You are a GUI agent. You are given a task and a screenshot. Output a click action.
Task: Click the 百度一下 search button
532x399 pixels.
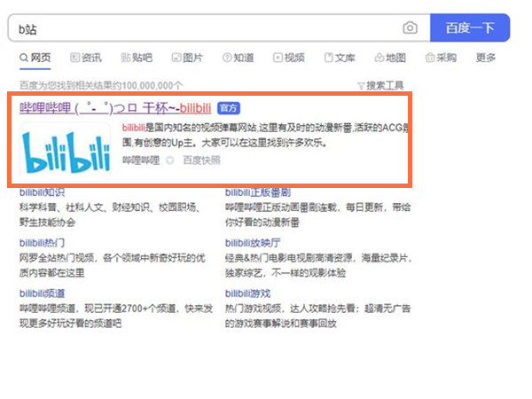[x=470, y=27]
